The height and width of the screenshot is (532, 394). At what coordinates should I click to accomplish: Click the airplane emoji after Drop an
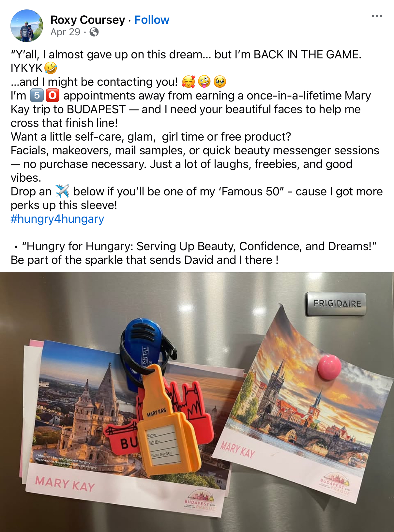[62, 191]
